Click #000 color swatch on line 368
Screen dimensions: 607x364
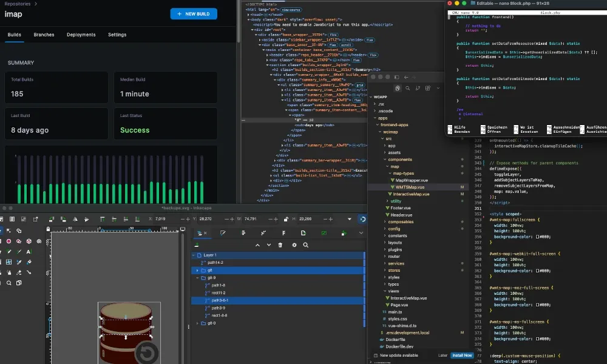537,305
